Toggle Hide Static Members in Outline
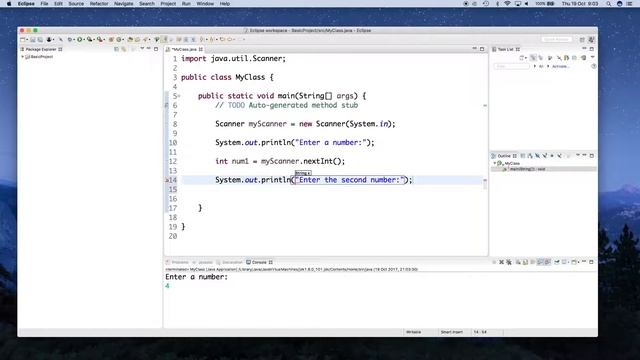The height and width of the screenshot is (360, 640). [x=545, y=156]
